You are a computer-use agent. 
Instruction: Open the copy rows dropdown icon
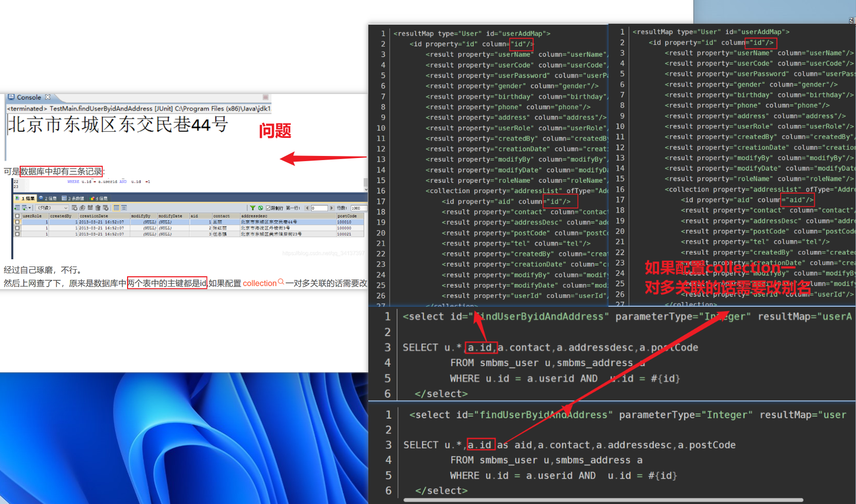coord(26,208)
